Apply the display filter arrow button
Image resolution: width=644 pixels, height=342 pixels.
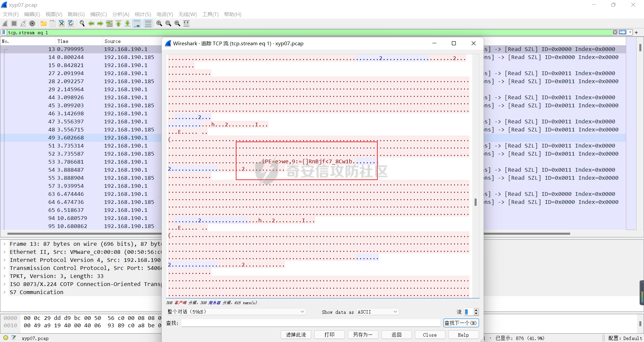(623, 33)
